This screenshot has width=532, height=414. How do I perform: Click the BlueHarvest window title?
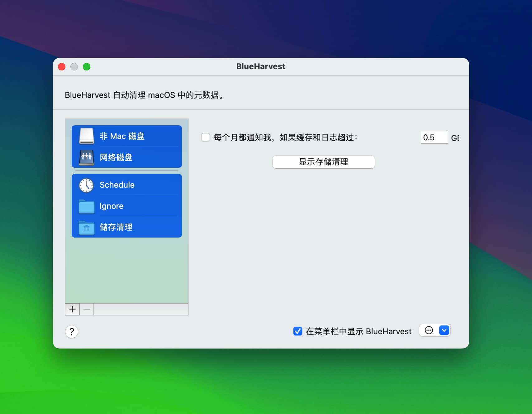261,66
